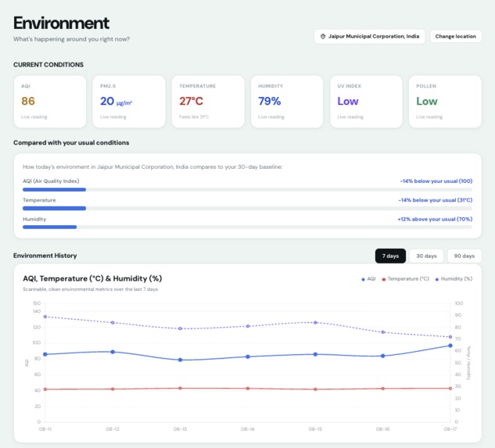The height and width of the screenshot is (448, 495).
Task: Click the Humidity comparison progress bar
Action: (247, 227)
